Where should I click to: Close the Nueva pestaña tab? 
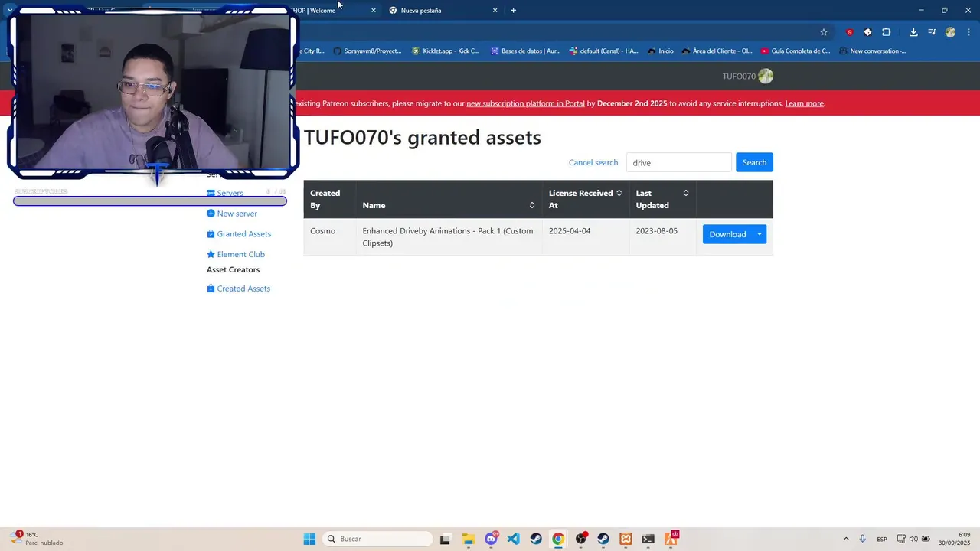495,10
